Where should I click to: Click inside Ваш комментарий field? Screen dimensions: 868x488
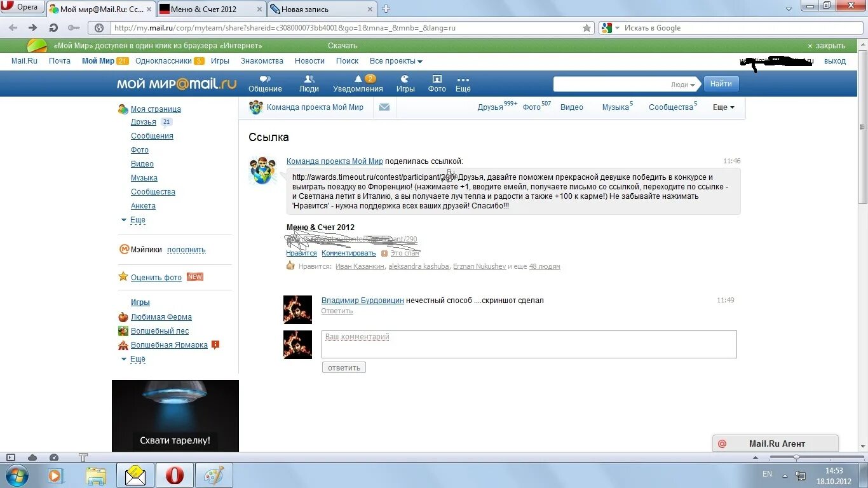(529, 344)
